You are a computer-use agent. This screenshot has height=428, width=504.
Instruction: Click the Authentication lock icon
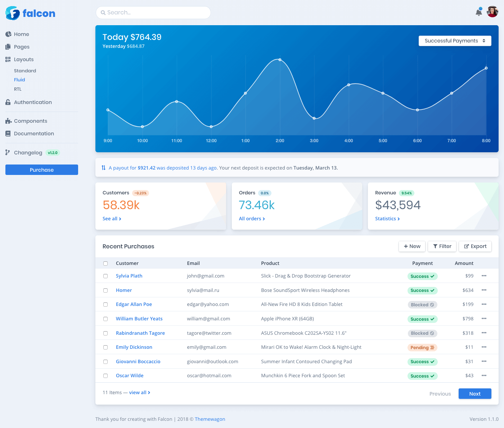click(8, 102)
